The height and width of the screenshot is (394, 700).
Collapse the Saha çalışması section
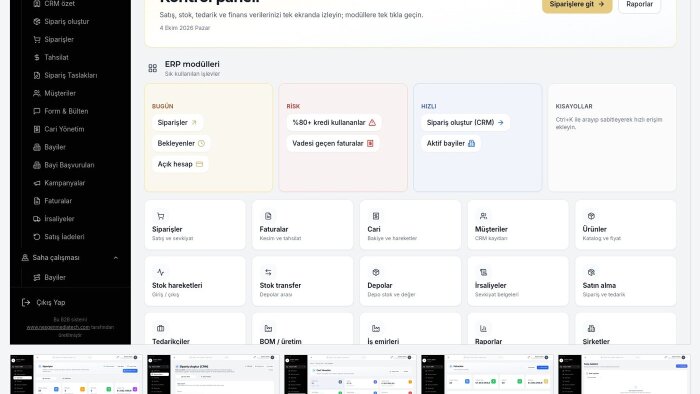(x=116, y=257)
